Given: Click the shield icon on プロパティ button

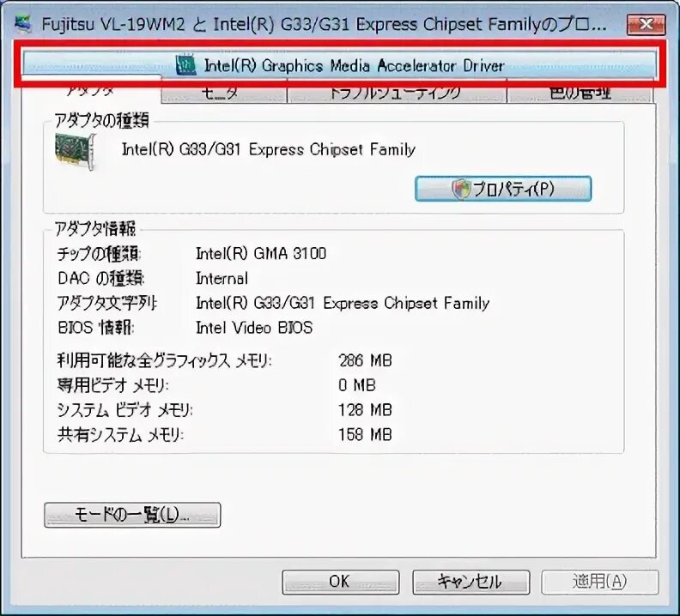Looking at the screenshot, I should 461,189.
